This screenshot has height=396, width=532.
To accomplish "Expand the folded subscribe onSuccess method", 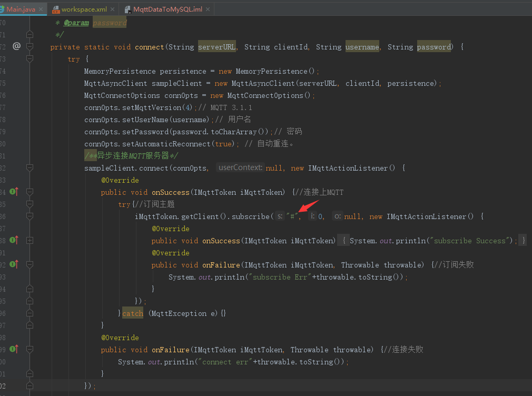I will (30, 240).
